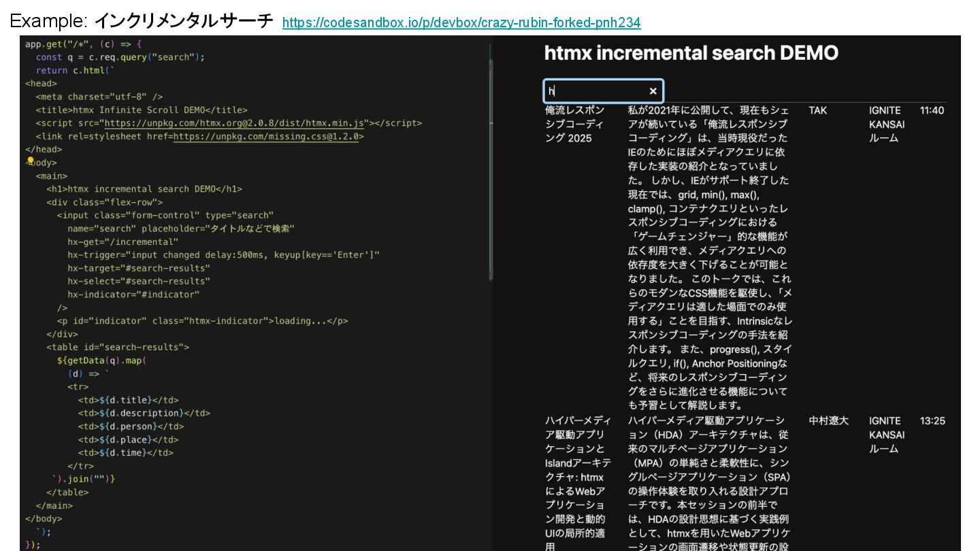Click the placeholder 'タイトルなどで検索' code line

[x=181, y=229]
